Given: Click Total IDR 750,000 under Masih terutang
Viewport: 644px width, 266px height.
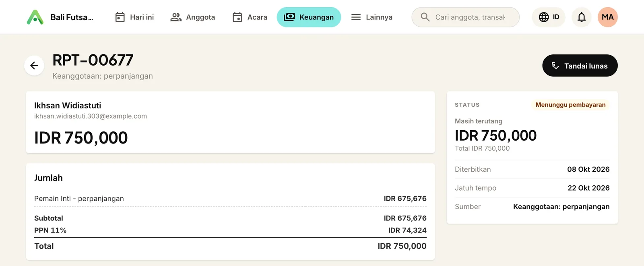Looking at the screenshot, I should pyautogui.click(x=482, y=148).
